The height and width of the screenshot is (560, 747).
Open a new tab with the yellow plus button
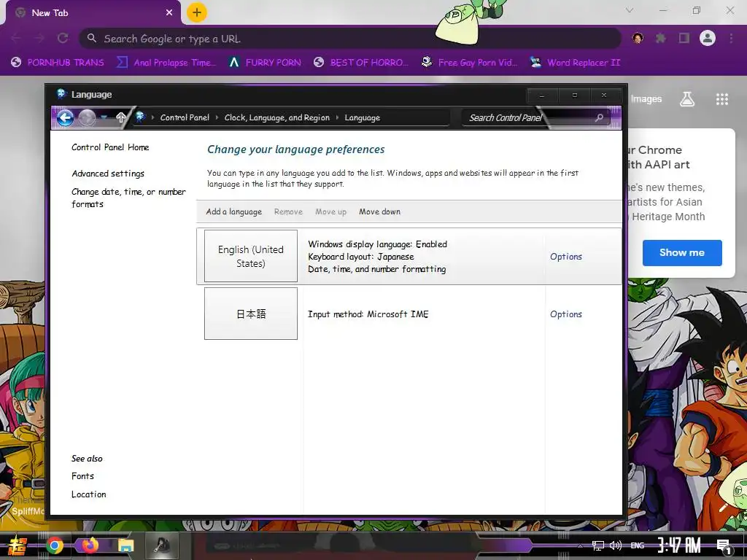[197, 12]
